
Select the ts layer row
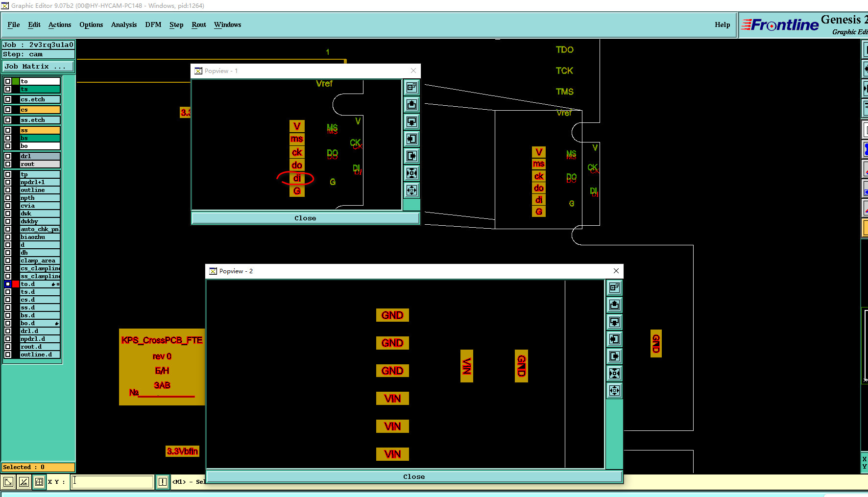coord(40,89)
